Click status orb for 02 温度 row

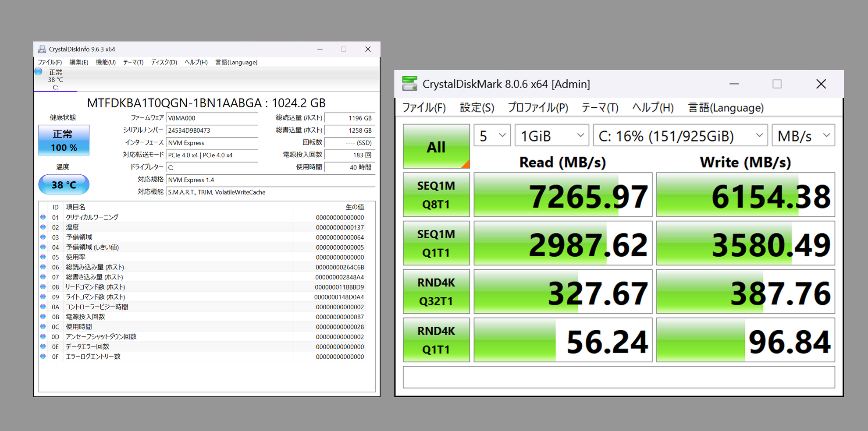[43, 227]
